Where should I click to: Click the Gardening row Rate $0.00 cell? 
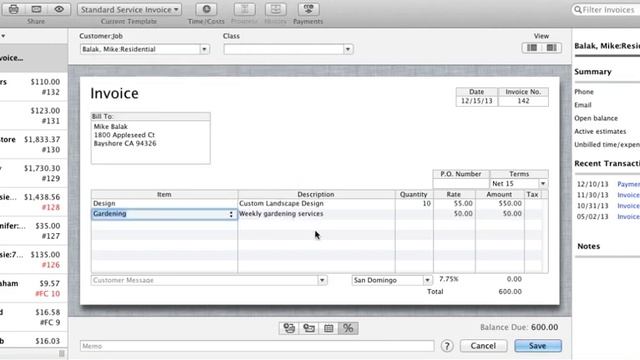(454, 214)
